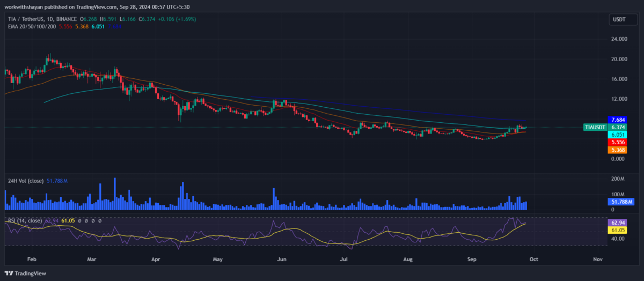Click the yellow 61.05 RSI average tag

pyautogui.click(x=616, y=230)
